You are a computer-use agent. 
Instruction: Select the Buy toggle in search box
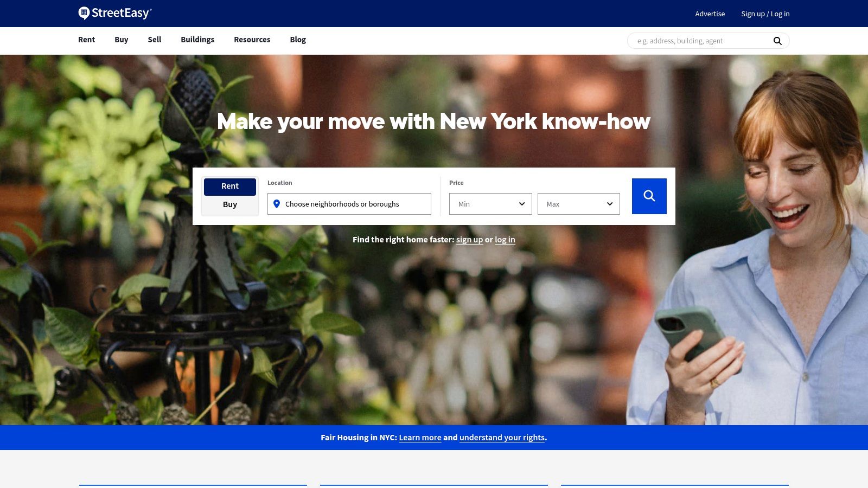pyautogui.click(x=230, y=204)
